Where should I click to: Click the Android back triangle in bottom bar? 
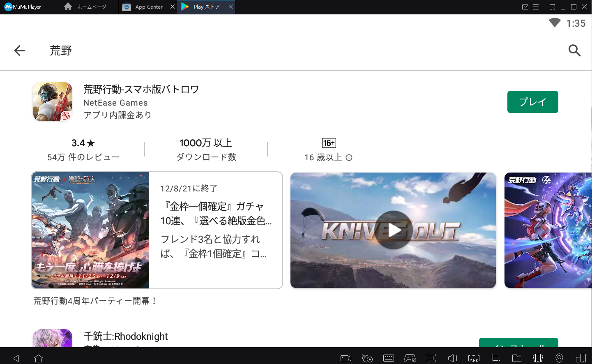tap(16, 358)
